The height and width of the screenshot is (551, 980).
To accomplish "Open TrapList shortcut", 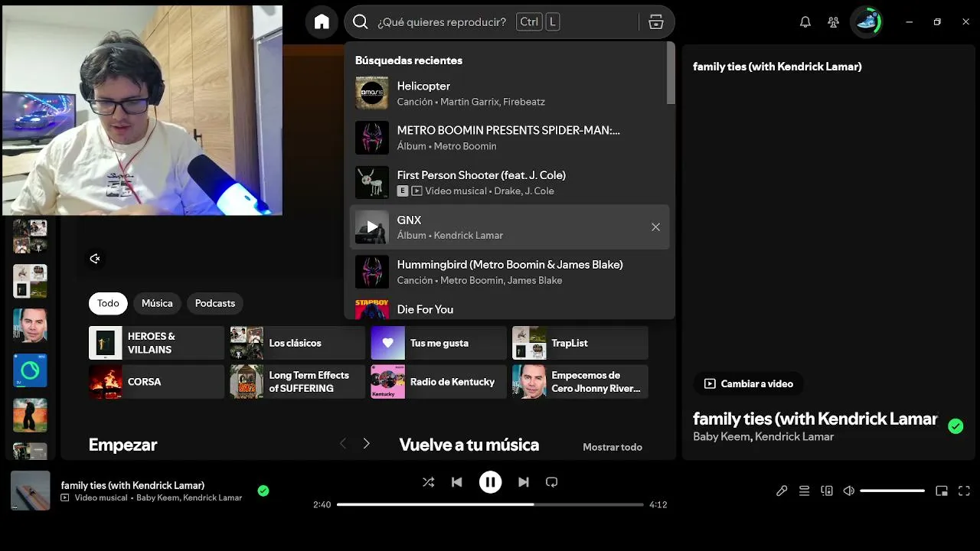I will (580, 343).
